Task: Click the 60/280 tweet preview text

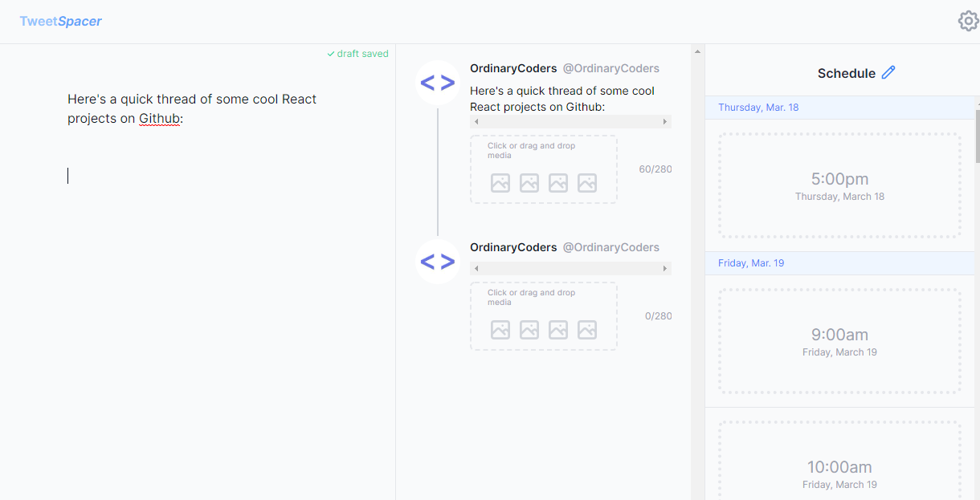Action: click(562, 99)
